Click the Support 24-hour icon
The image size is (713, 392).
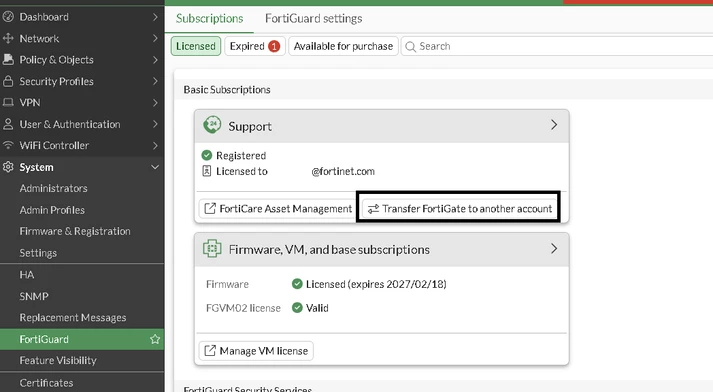pos(212,125)
